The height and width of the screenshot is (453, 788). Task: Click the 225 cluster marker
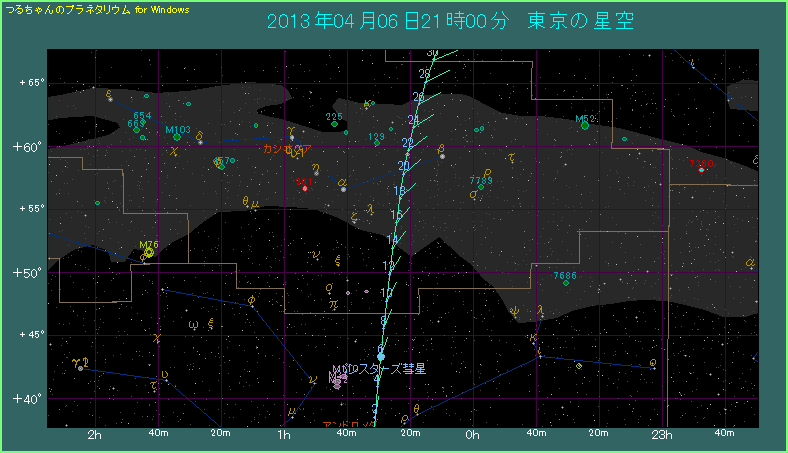(x=335, y=125)
